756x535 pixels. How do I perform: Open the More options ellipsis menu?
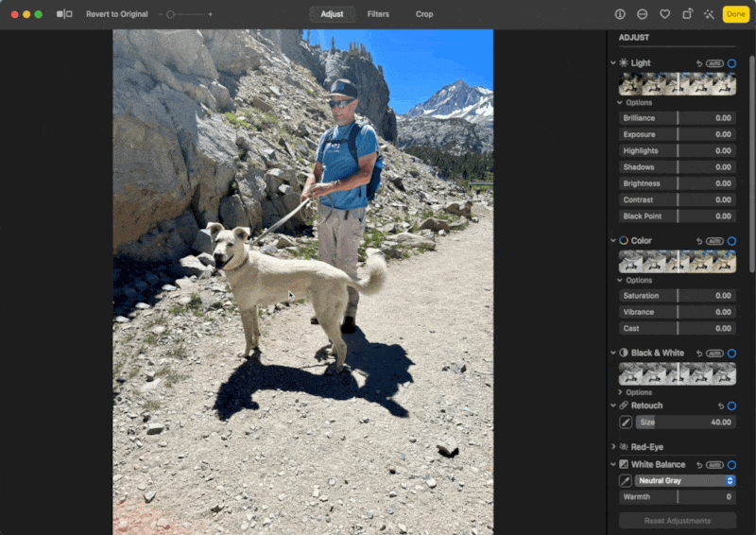tap(643, 14)
